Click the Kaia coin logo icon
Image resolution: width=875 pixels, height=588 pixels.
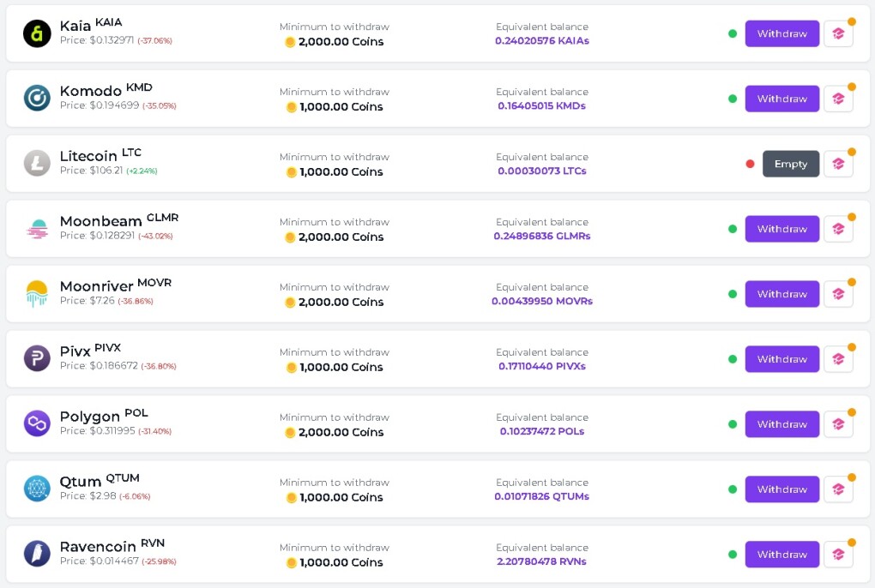point(37,33)
